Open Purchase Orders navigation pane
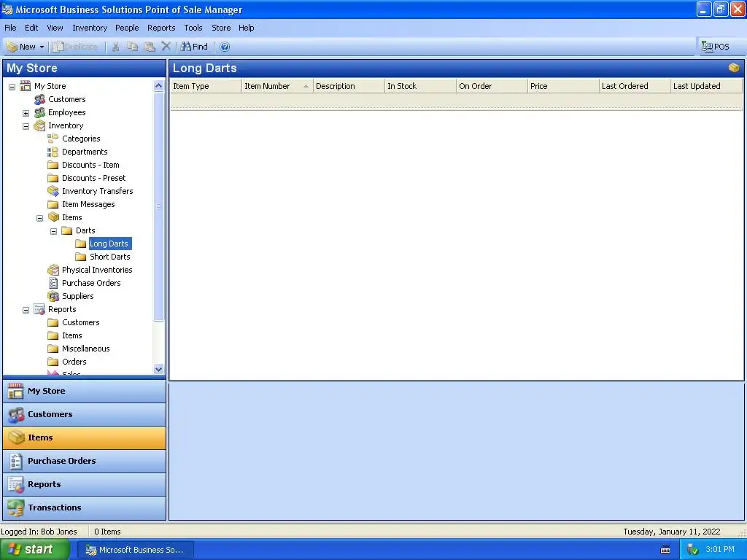Screen dimensions: 747x560 click(85, 461)
